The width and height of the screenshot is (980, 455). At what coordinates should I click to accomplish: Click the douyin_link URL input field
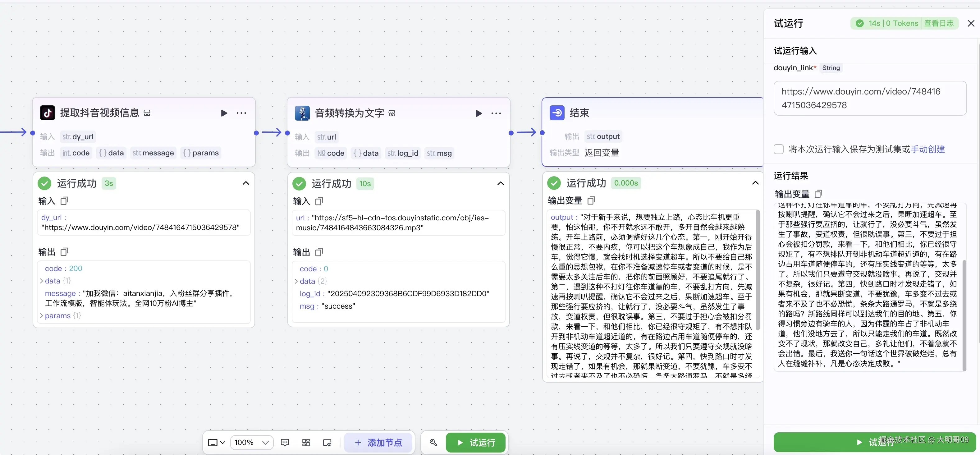point(870,98)
